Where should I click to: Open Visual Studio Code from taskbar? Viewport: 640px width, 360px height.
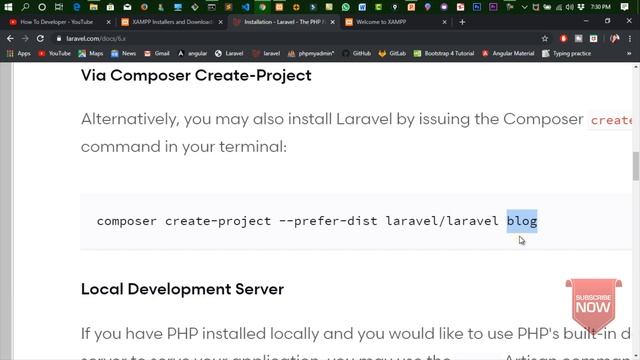click(x=245, y=7)
